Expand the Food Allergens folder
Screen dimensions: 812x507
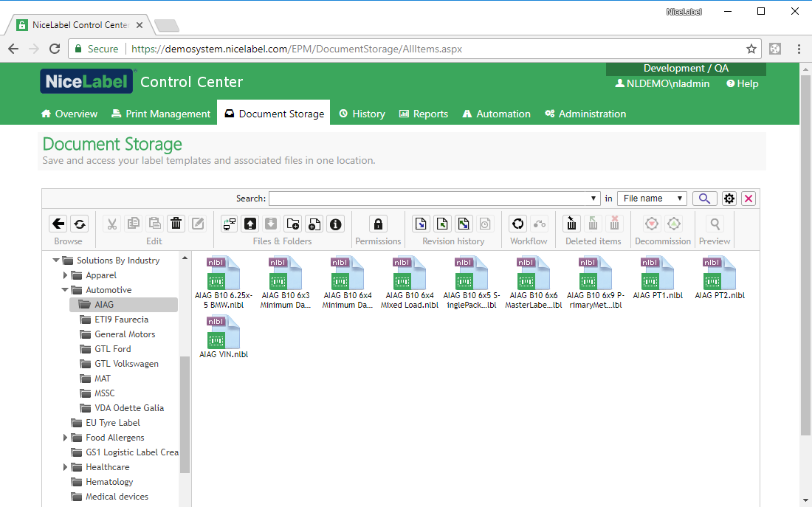point(65,438)
